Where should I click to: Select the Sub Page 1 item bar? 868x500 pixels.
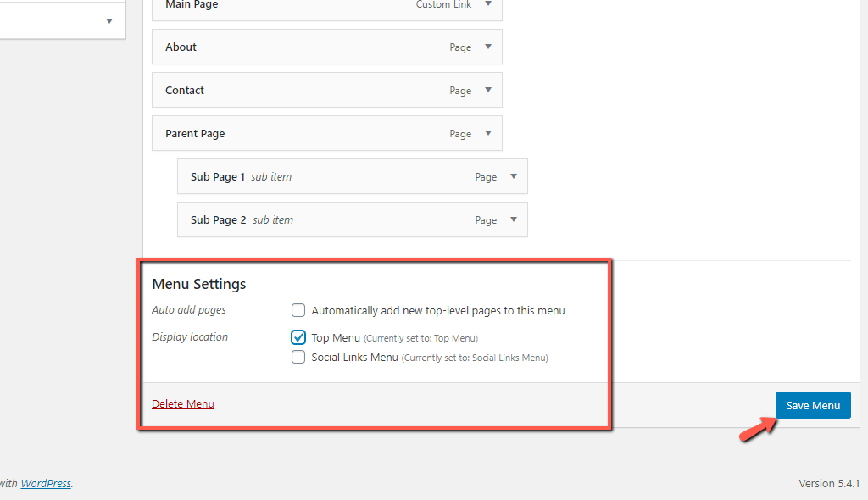[353, 176]
